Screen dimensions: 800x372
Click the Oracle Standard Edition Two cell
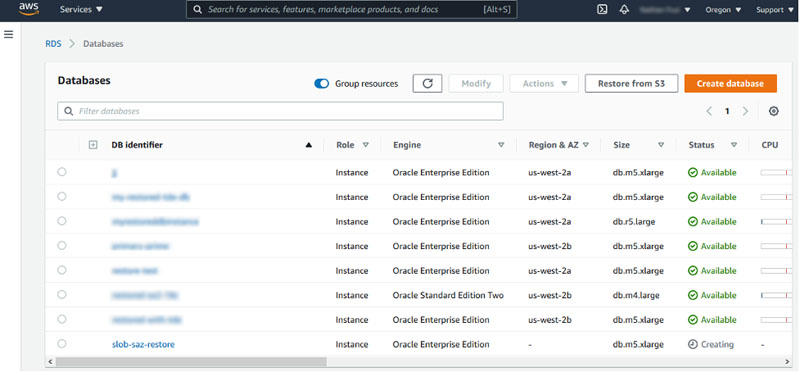[448, 295]
